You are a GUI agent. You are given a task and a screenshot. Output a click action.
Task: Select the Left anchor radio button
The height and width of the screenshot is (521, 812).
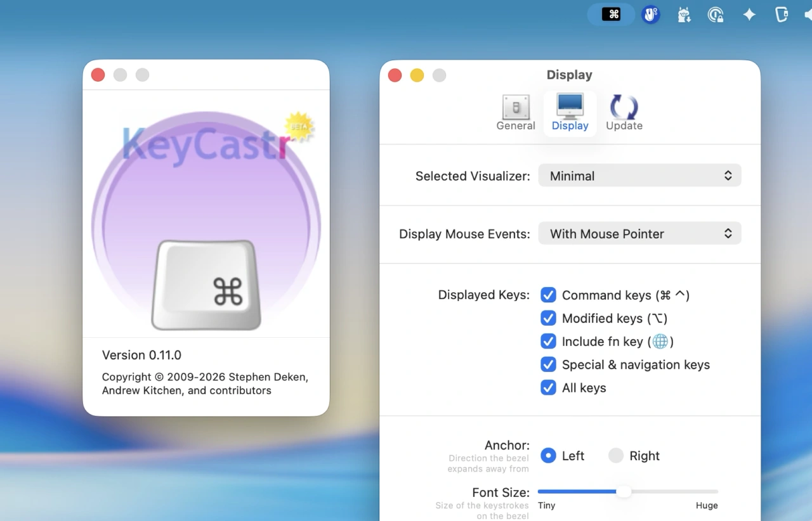tap(548, 456)
